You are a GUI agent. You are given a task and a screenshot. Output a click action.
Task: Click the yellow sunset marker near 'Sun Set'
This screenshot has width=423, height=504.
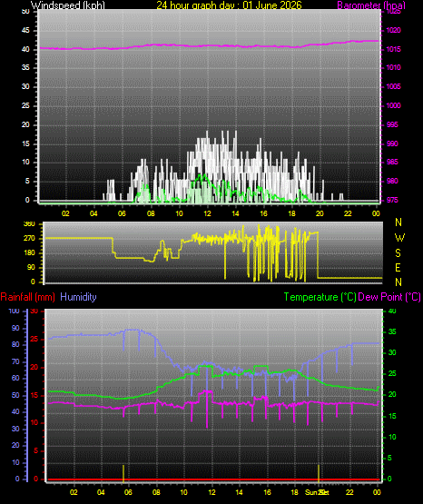coord(319,473)
